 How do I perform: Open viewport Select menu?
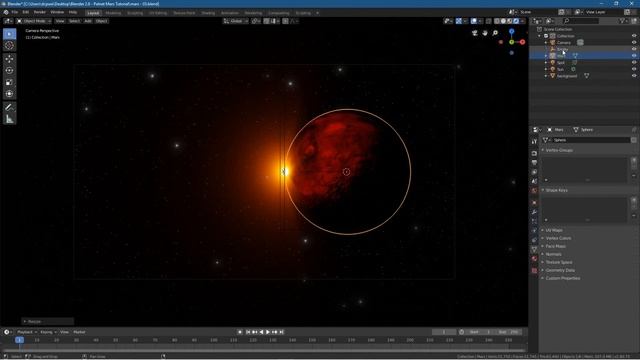74,21
